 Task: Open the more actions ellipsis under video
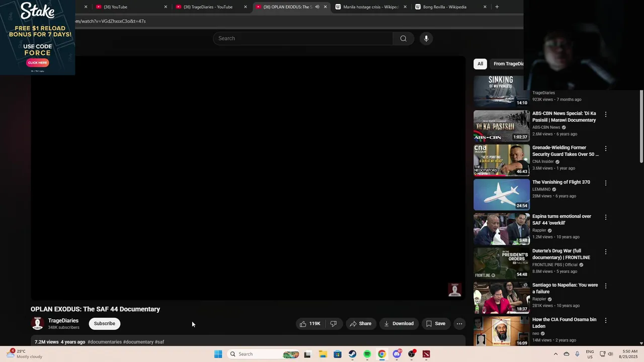pyautogui.click(x=459, y=324)
